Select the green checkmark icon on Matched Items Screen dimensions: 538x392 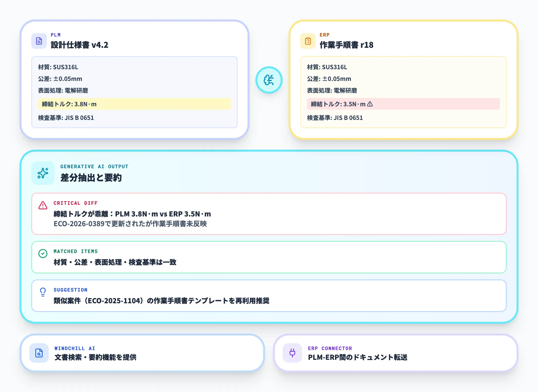click(43, 254)
